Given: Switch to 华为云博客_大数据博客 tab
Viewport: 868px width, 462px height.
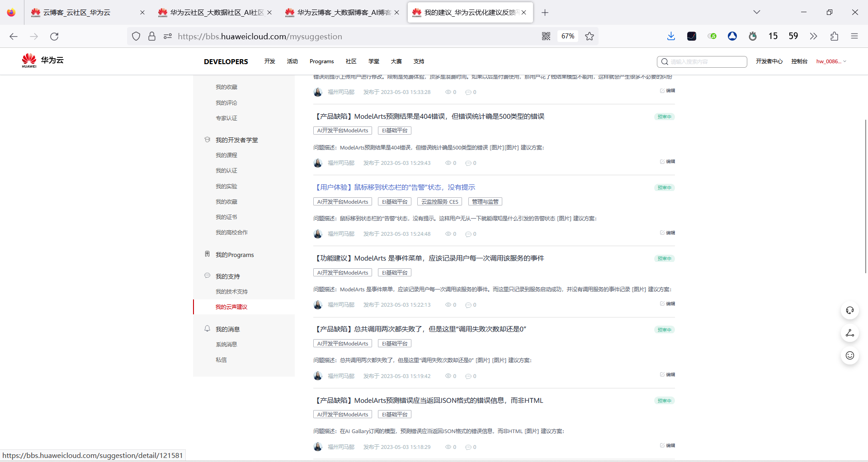Looking at the screenshot, I should coord(341,13).
